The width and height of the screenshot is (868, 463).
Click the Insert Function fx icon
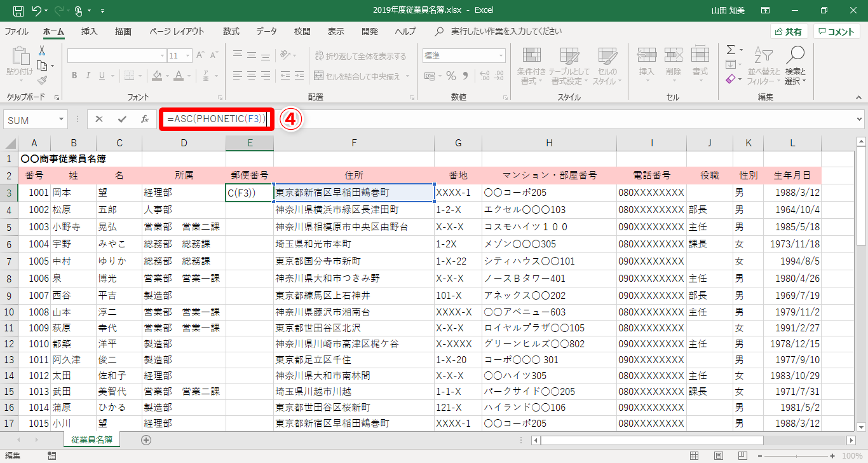145,119
